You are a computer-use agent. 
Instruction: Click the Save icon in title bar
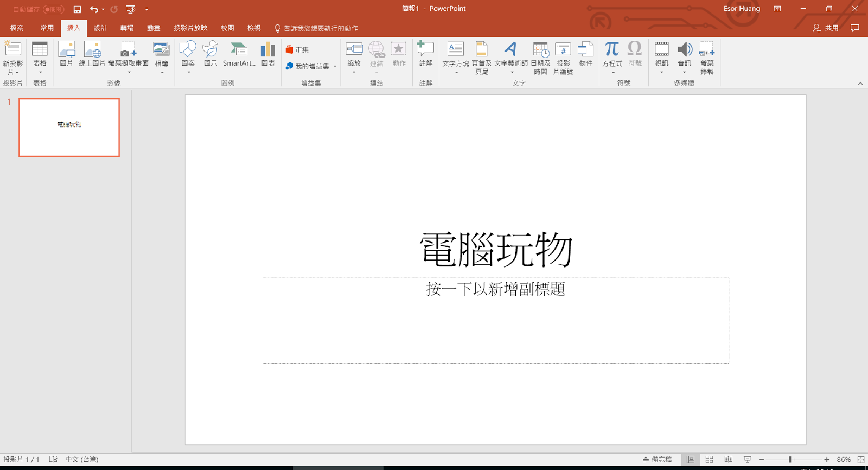[x=77, y=9]
